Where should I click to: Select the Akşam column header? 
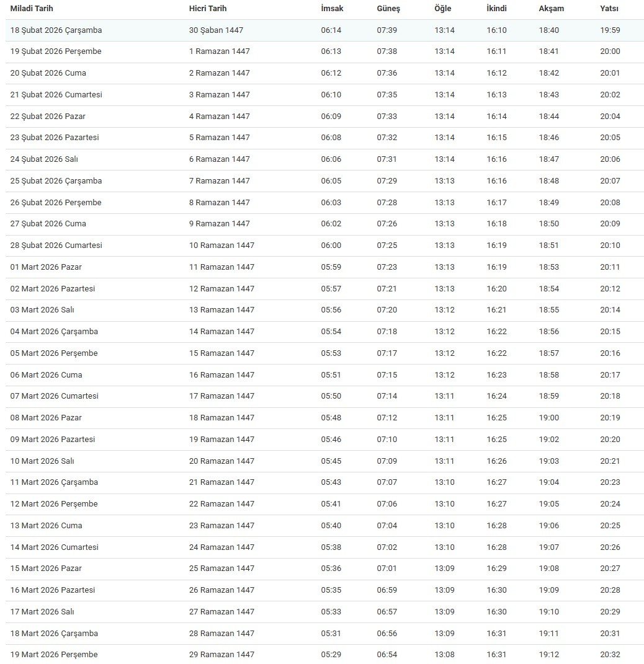click(x=551, y=9)
